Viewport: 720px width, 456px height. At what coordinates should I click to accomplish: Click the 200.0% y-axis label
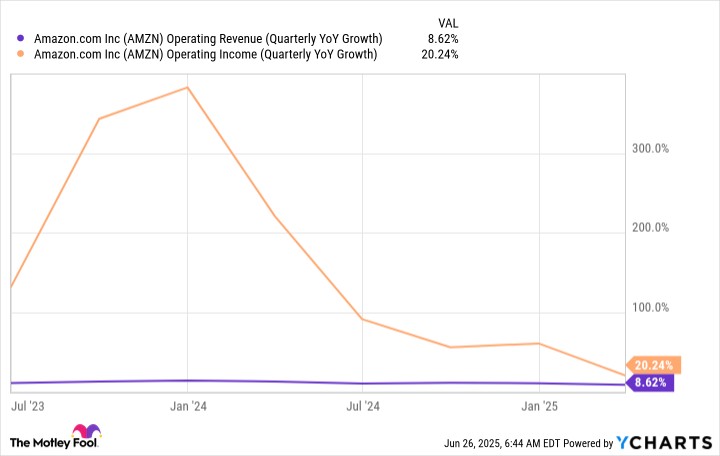(x=650, y=227)
